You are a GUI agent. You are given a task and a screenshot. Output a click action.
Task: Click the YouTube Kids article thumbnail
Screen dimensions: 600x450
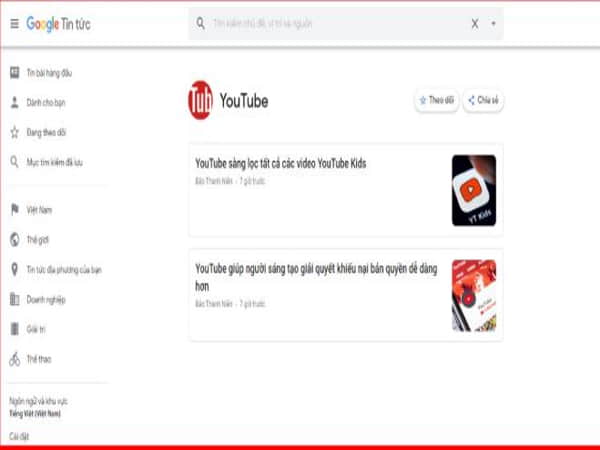pos(474,191)
